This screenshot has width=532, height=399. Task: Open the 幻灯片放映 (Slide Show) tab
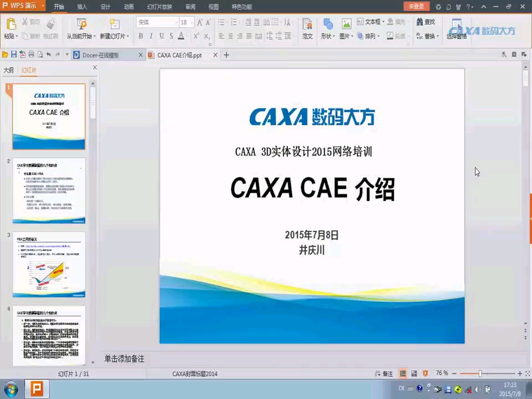(160, 7)
